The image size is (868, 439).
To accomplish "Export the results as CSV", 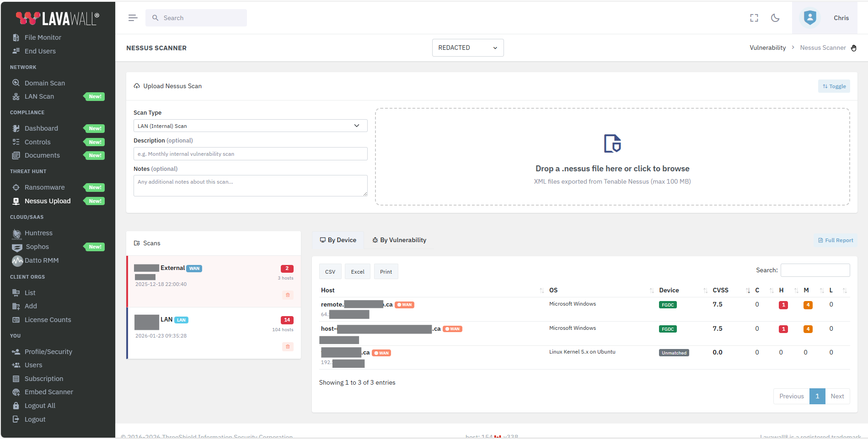I will [330, 271].
